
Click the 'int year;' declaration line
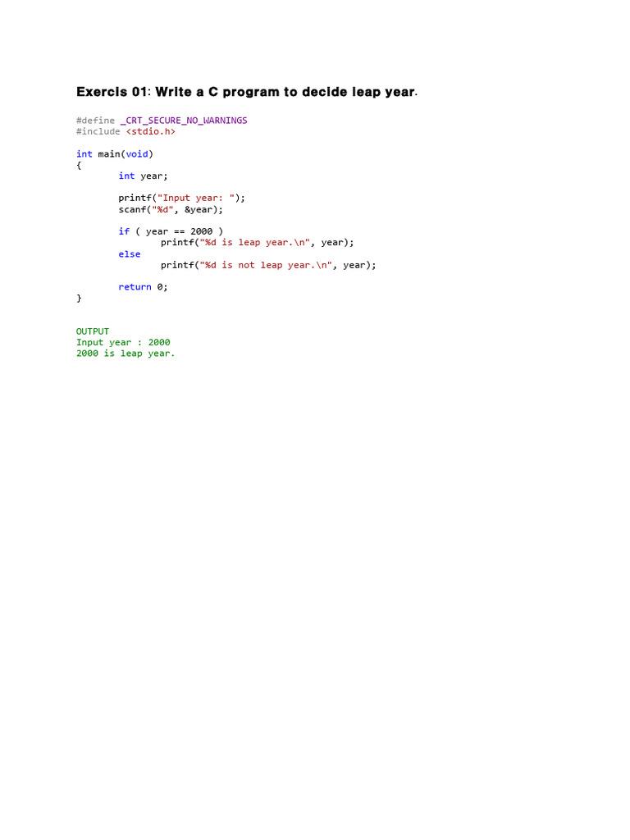coord(143,176)
